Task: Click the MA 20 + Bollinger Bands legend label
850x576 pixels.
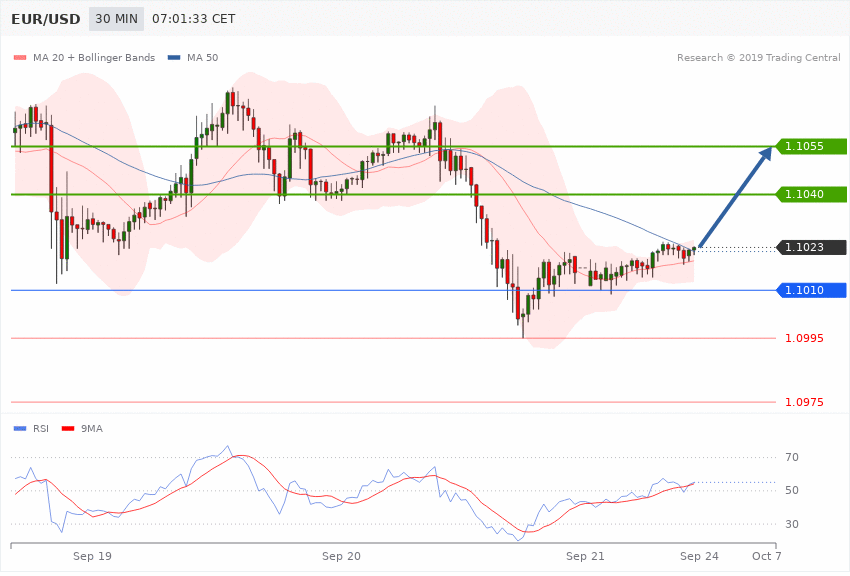Action: tap(94, 57)
